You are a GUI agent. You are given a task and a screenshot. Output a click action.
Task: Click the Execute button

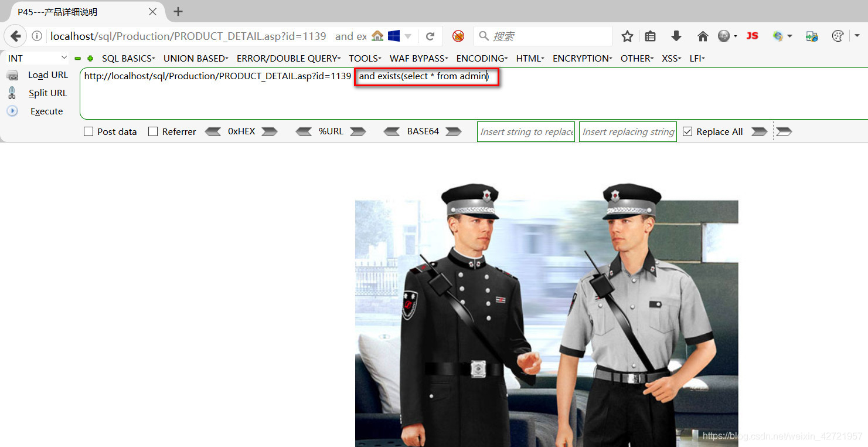pyautogui.click(x=47, y=111)
